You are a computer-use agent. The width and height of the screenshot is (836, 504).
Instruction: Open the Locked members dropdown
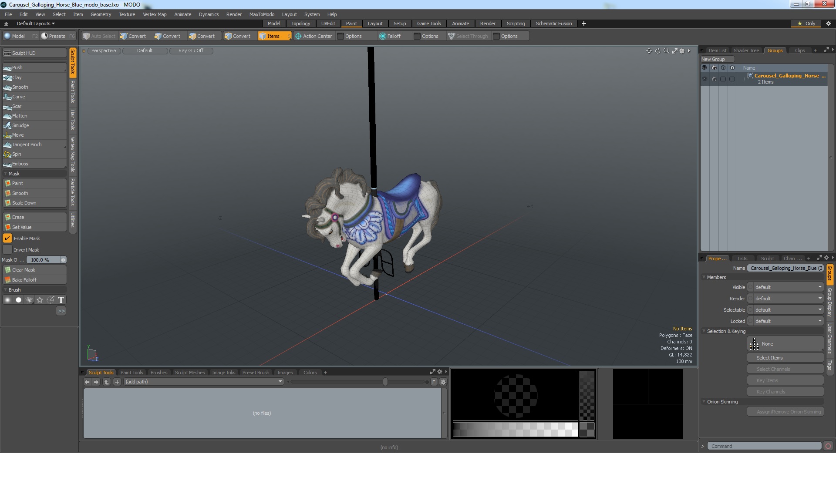785,321
